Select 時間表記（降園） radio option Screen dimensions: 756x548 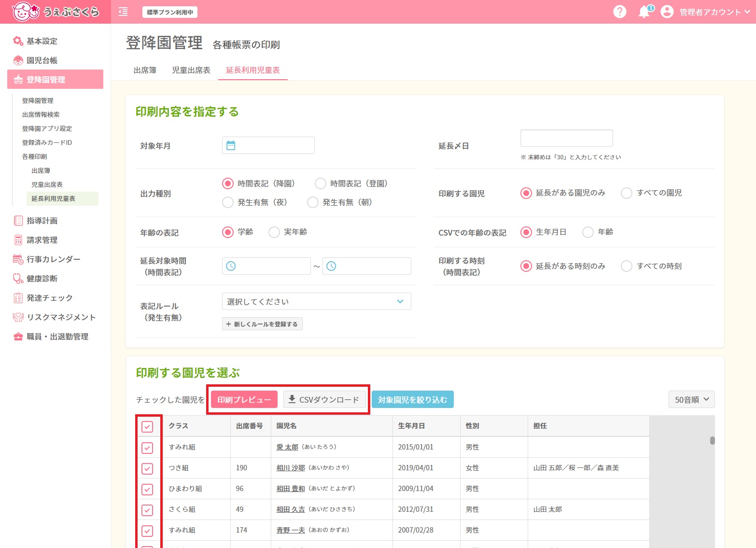(228, 183)
